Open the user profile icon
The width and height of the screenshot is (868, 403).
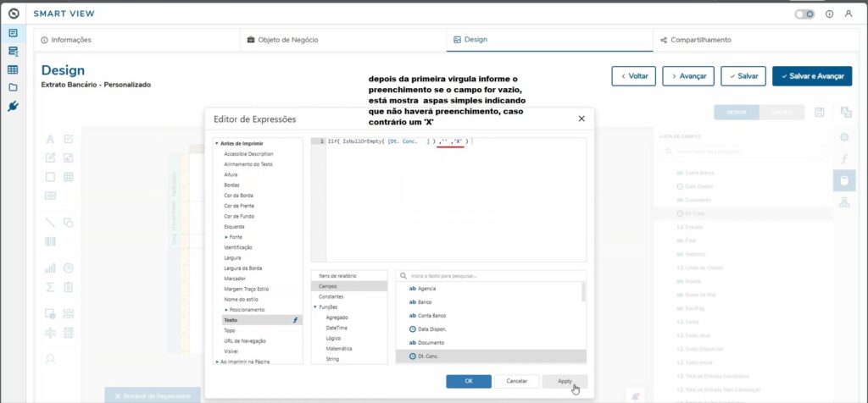point(848,14)
